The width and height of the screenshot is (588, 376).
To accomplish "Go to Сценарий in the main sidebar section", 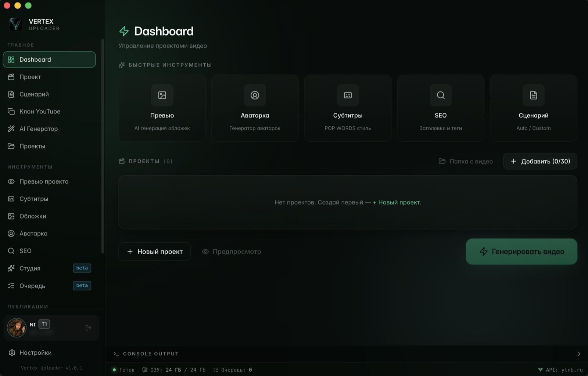I will [49, 94].
